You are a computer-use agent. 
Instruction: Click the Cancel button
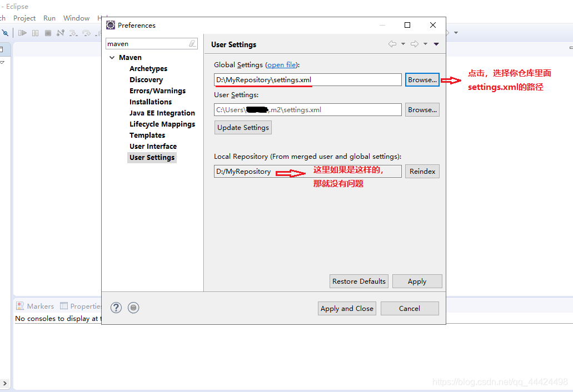click(x=410, y=308)
